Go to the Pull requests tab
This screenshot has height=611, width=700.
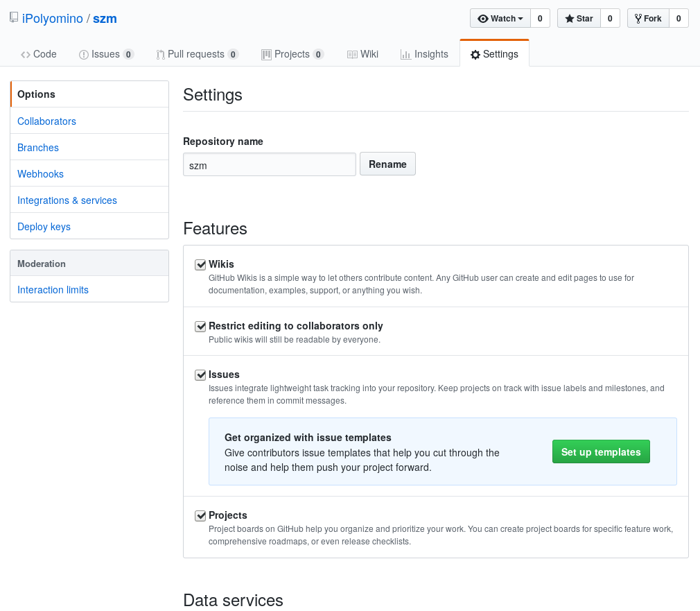(198, 54)
